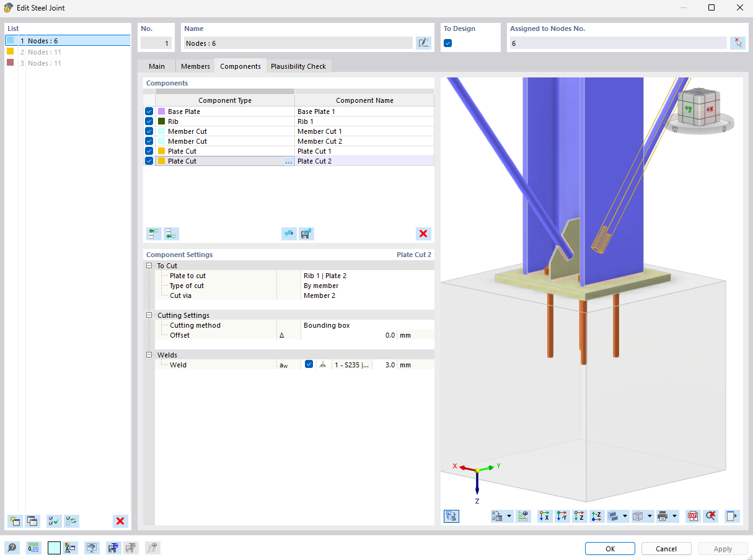Click the purple Base Plate color swatch
This screenshot has width=753, height=560.
(x=162, y=112)
